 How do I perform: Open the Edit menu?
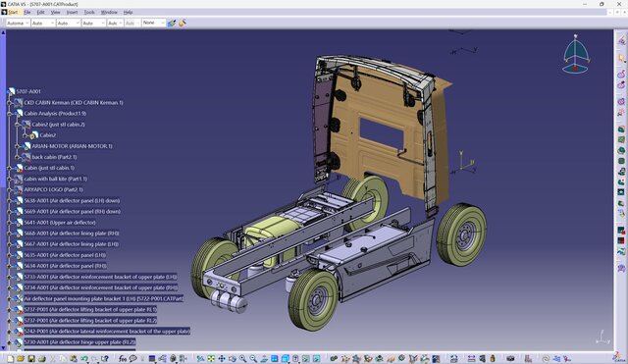coord(40,13)
